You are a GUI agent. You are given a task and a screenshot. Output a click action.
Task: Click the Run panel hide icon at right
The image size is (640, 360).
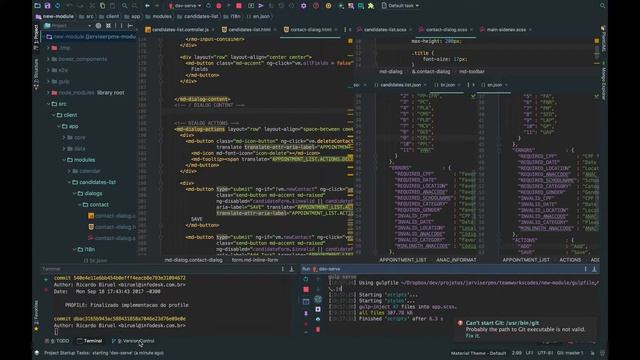(x=594, y=269)
